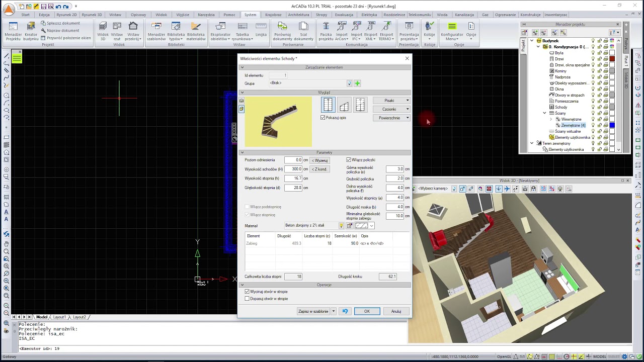
Task: Open material library icon beside Beton zbrojony
Action: (350, 226)
